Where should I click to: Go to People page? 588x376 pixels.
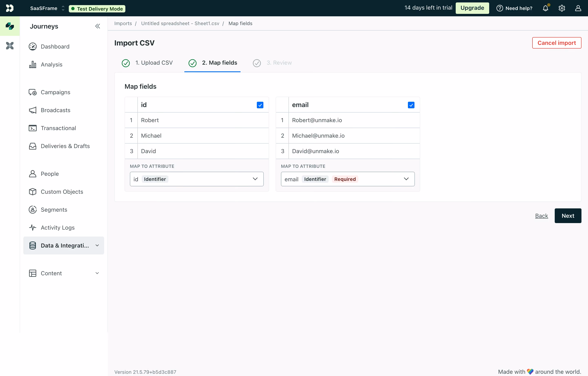pos(63,174)
